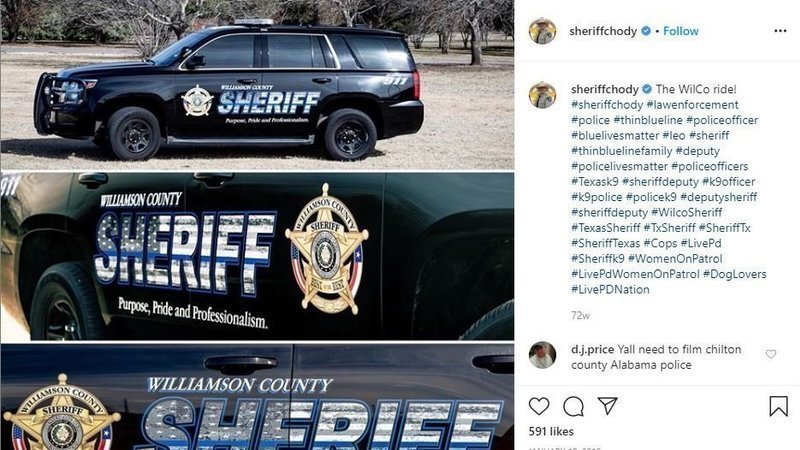Open the three-dot more options menu
The image size is (800, 450).
click(780, 31)
